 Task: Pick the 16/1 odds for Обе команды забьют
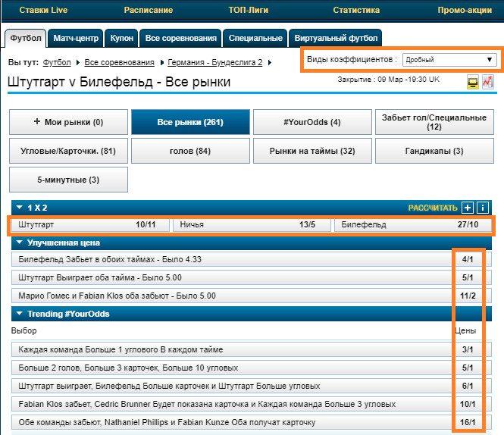click(467, 422)
